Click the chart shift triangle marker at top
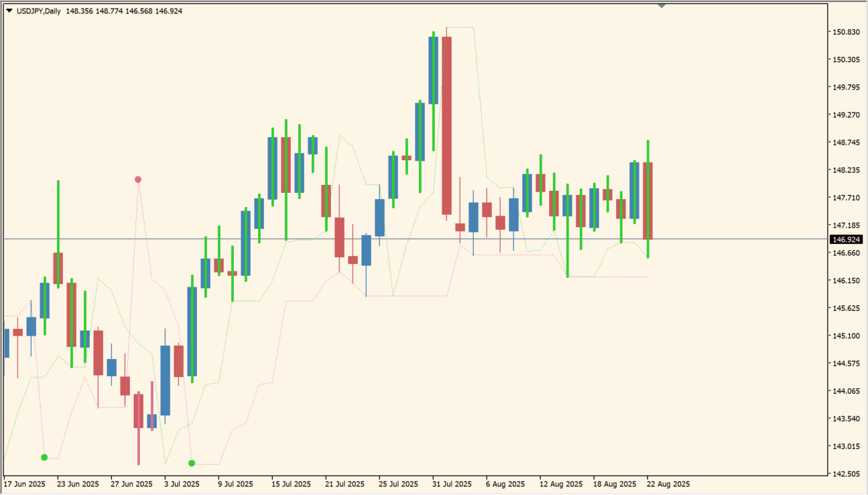868x495 pixels. click(x=662, y=5)
